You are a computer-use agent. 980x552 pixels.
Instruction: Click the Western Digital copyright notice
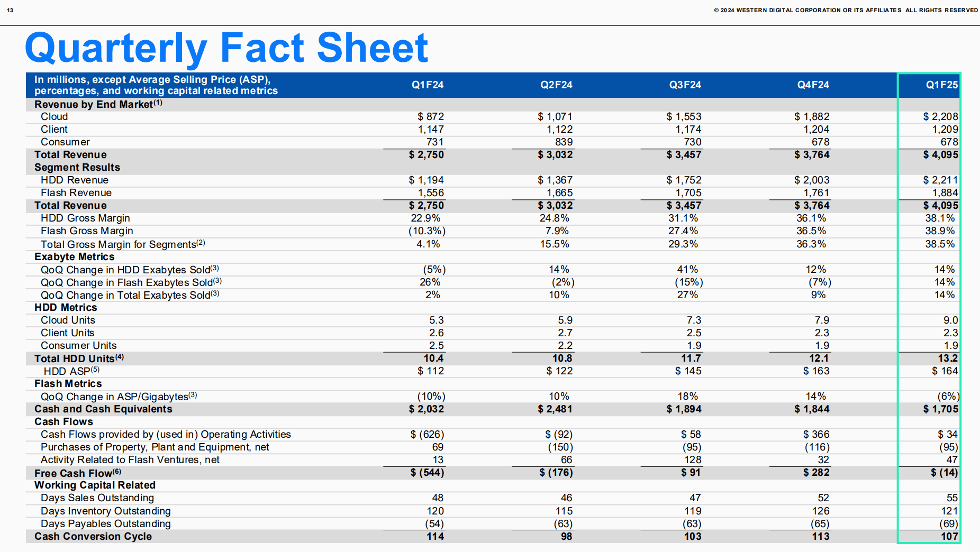(x=845, y=10)
